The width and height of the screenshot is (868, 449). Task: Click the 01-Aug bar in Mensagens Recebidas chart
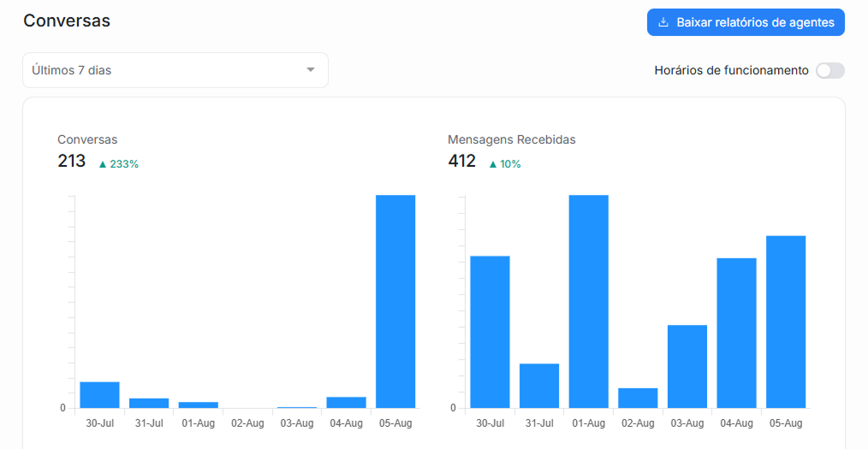coord(588,301)
